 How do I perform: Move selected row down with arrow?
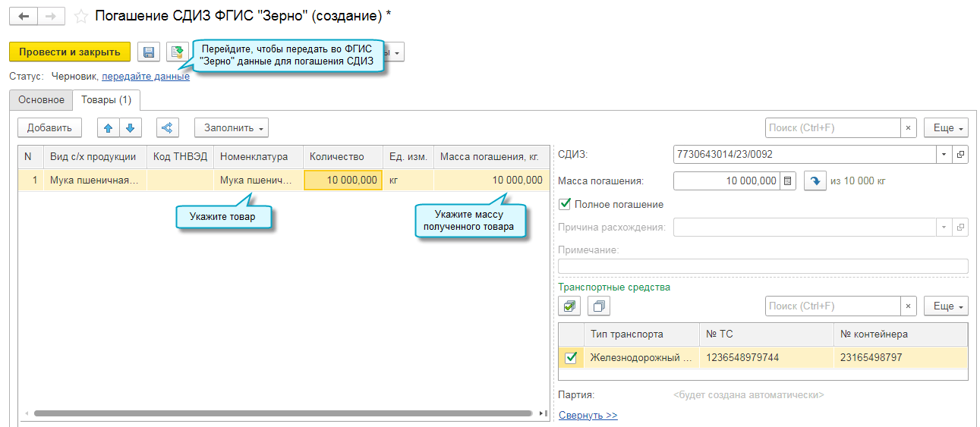(130, 128)
